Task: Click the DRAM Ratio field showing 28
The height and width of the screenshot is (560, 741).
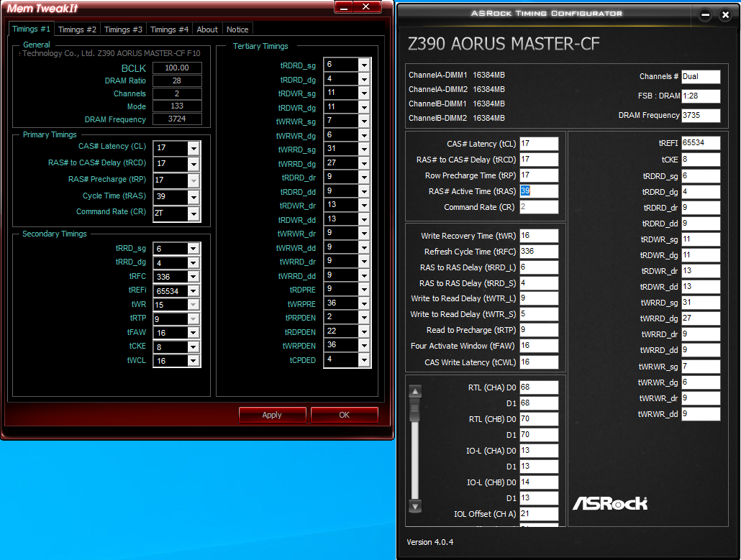Action: (177, 81)
